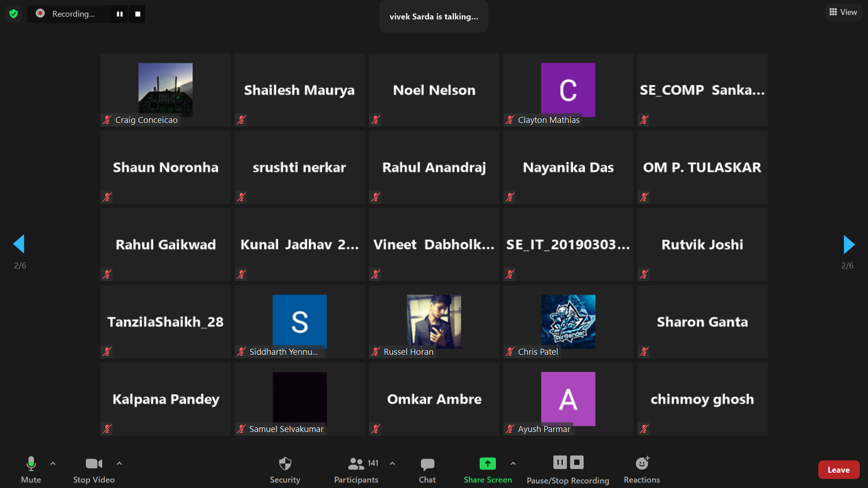This screenshot has width=868, height=488.
Task: Click the Noel Nelson name tile
Action: tap(434, 90)
